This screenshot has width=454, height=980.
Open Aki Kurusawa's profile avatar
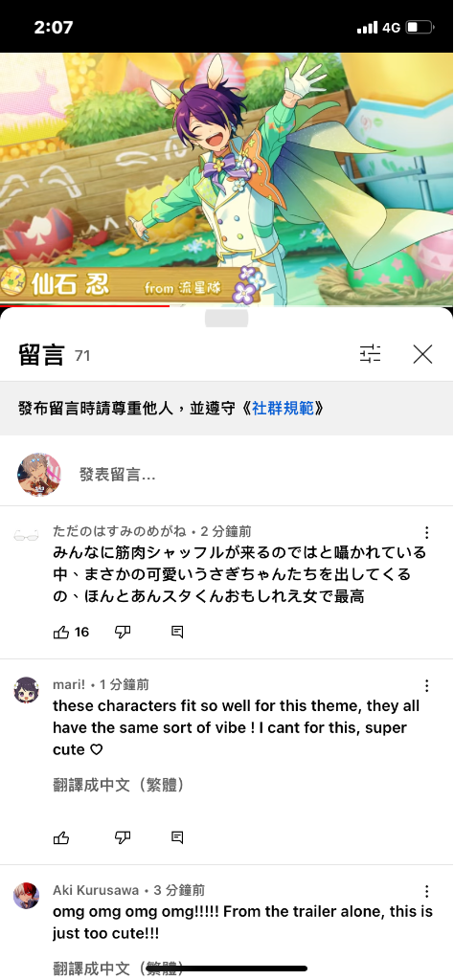(x=26, y=896)
